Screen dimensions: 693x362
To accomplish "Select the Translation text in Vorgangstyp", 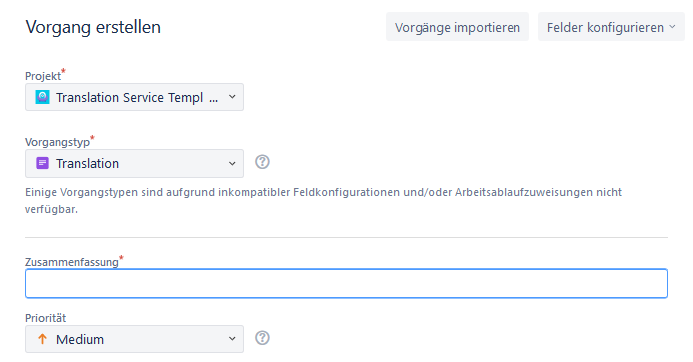I will (88, 164).
